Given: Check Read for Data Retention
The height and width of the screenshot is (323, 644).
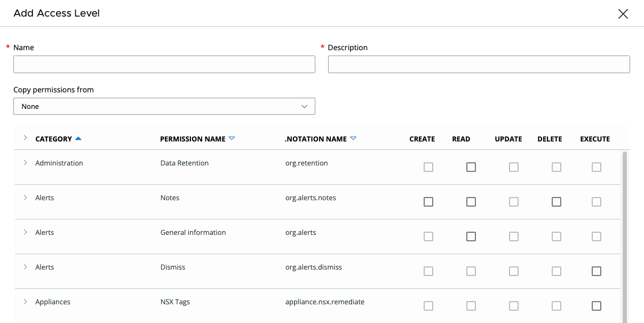Looking at the screenshot, I should [x=471, y=167].
